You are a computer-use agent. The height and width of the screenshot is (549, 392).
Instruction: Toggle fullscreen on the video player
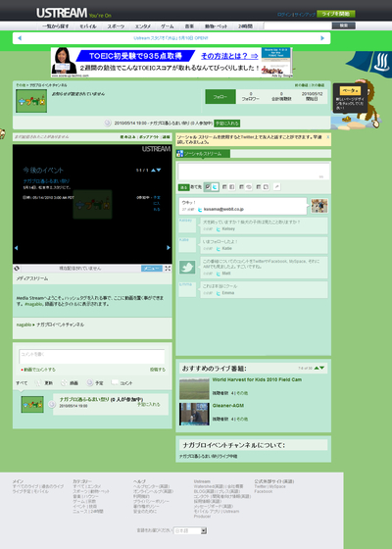coord(168,269)
